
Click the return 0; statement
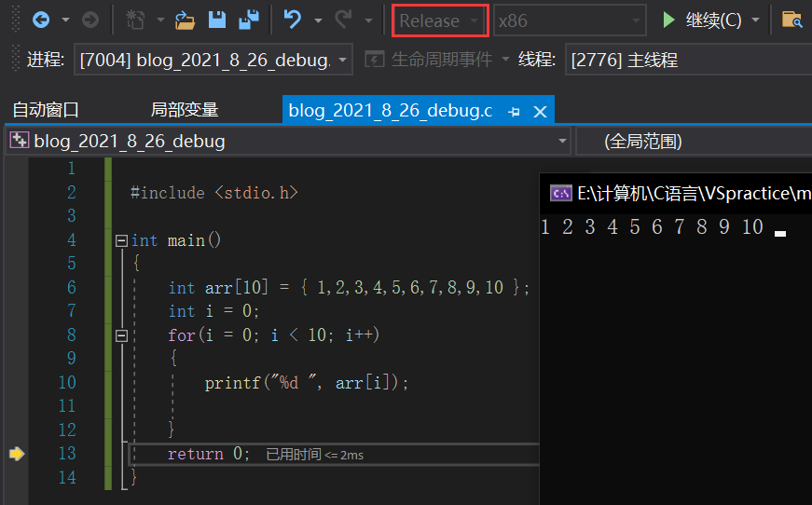[209, 454]
